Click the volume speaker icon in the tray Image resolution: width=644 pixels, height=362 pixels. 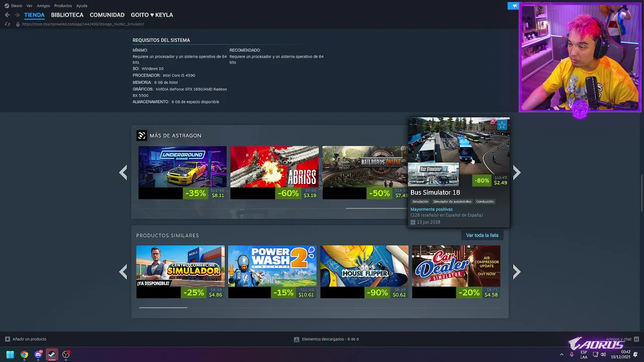pos(603,354)
